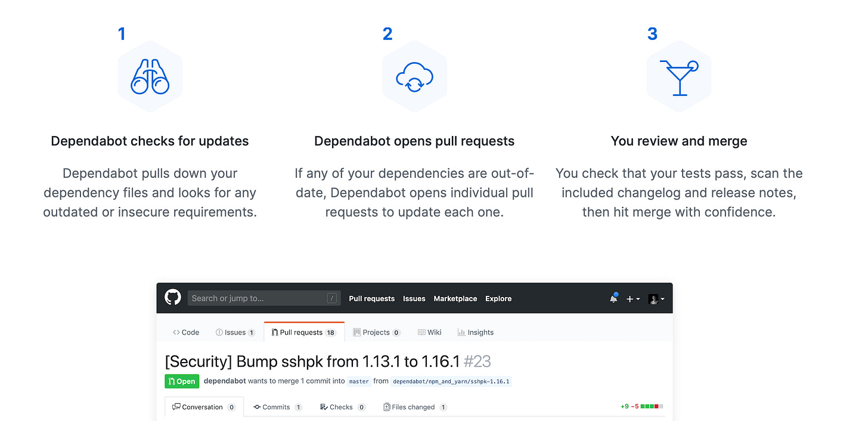This screenshot has width=868, height=421.
Task: Select the Pull requests 18 tab
Action: click(304, 332)
